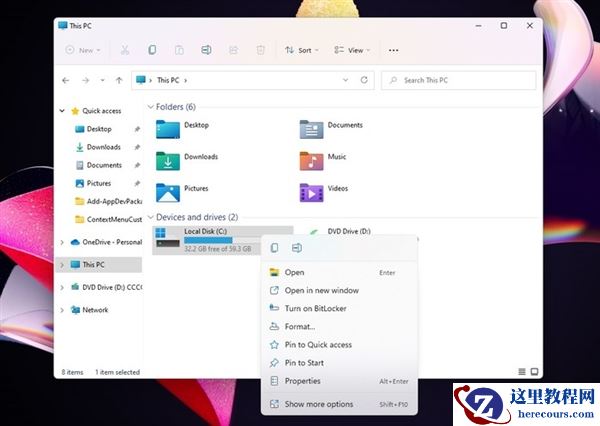Screen dimensions: 600x426
Task: Click '1 item selected' status text
Action: [117, 372]
